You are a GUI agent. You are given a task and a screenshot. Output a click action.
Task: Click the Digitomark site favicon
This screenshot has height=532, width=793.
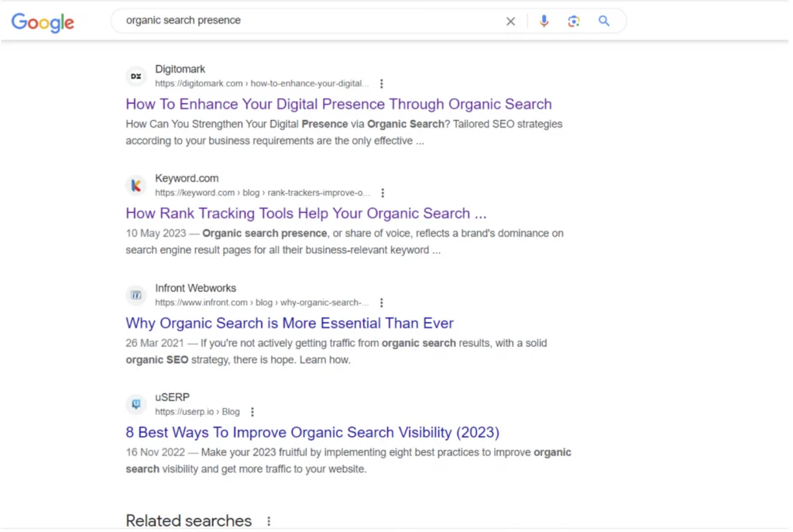(x=136, y=76)
